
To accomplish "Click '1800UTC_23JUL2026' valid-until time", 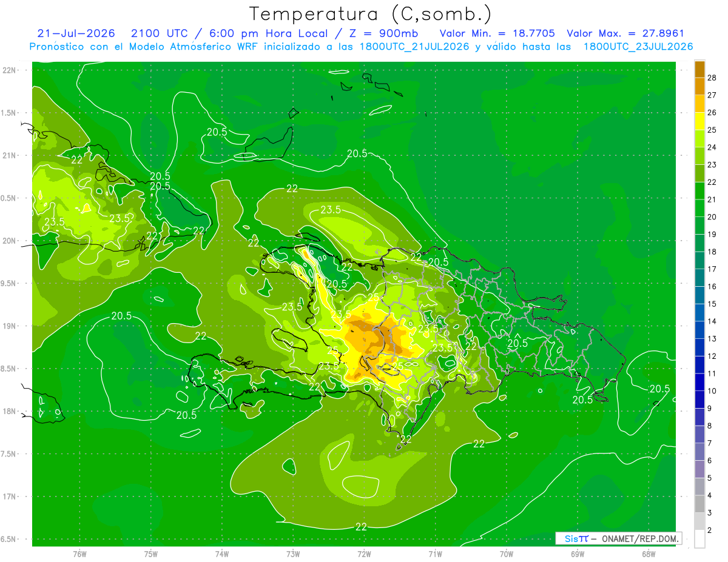I will (x=638, y=47).
